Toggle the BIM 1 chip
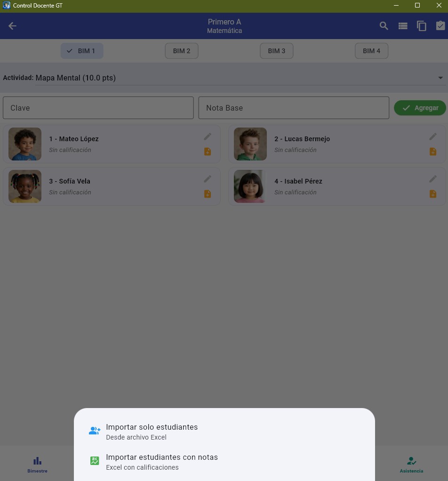This screenshot has width=448, height=481. (82, 51)
